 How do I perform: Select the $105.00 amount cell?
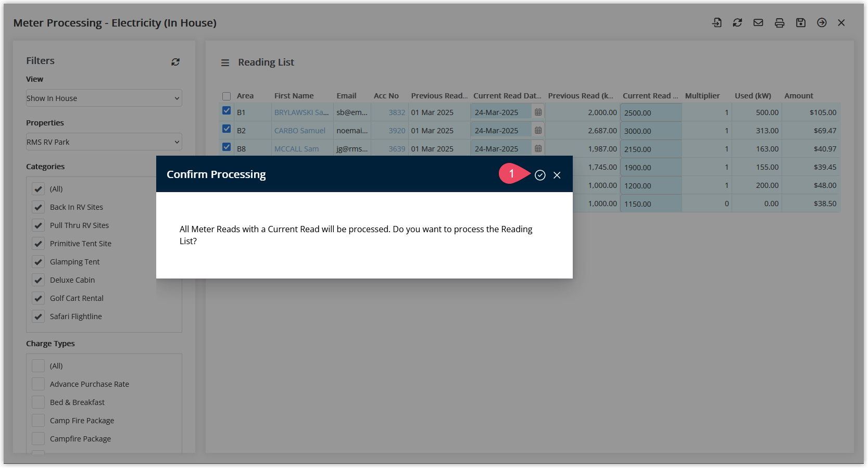tap(811, 112)
